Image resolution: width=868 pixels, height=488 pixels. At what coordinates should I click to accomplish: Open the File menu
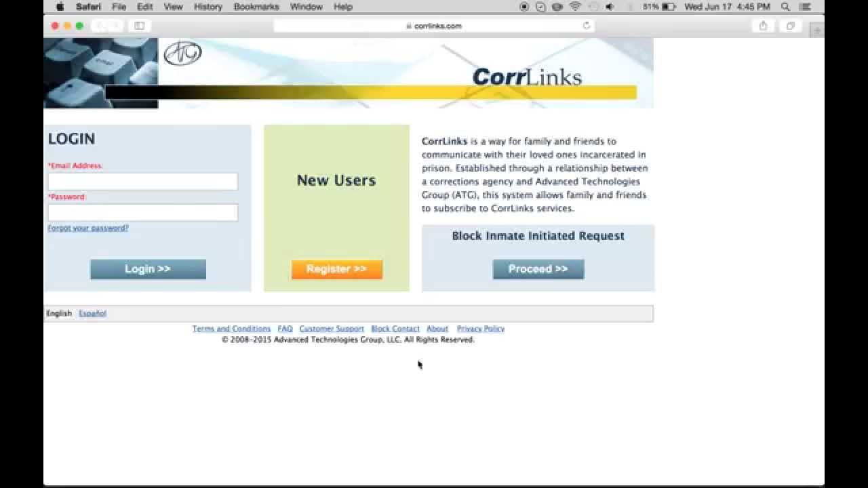coord(119,7)
